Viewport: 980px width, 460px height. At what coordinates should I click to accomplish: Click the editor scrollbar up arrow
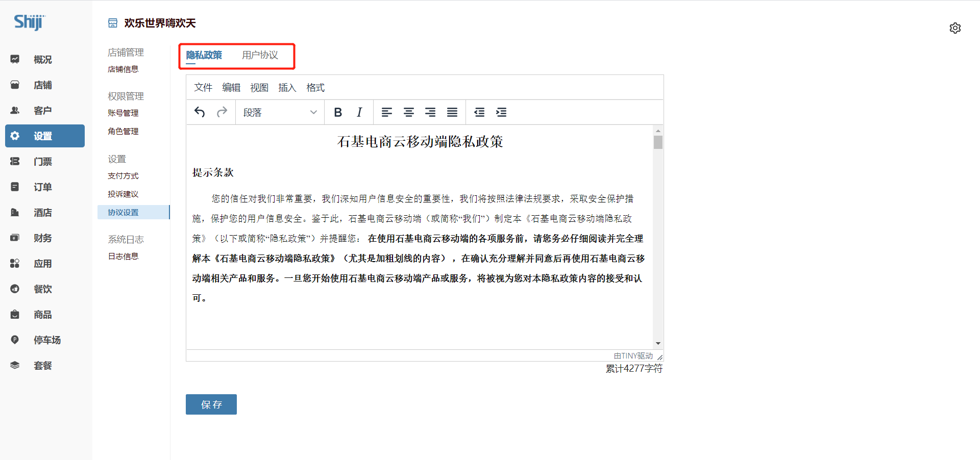point(658,131)
